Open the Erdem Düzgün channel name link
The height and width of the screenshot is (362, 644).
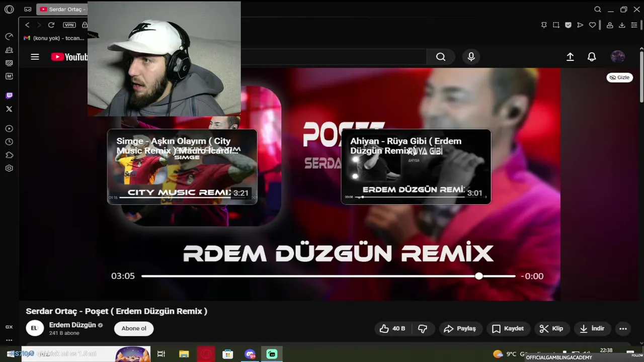click(x=72, y=325)
